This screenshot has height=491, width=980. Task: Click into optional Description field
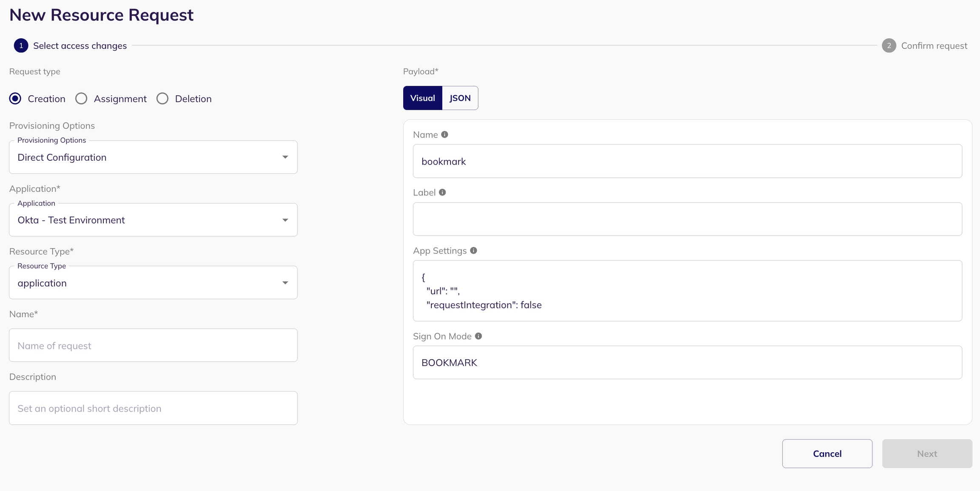pyautogui.click(x=153, y=408)
